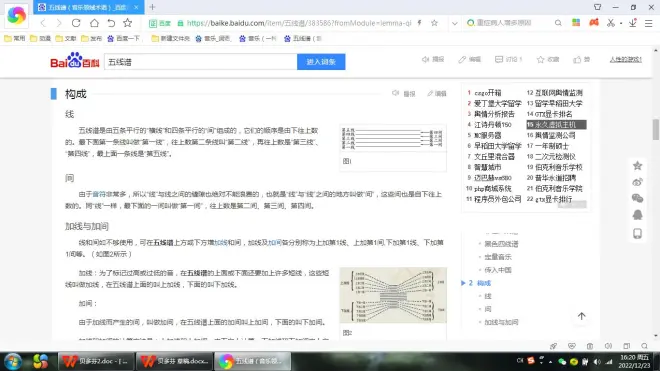The width and height of the screenshot is (660, 371).
Task: Open the 永久虚拟主机 highlighted hot search entry
Action: point(556,125)
